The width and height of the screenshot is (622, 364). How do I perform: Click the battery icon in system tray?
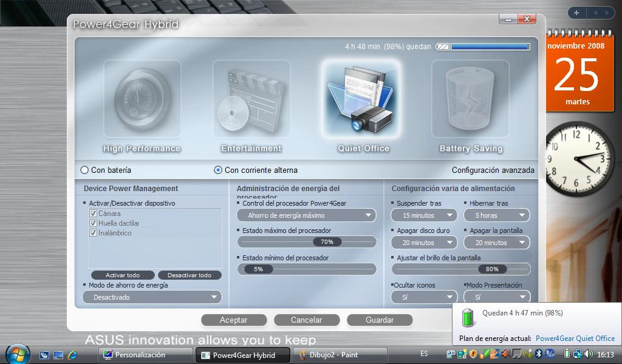tap(567, 354)
